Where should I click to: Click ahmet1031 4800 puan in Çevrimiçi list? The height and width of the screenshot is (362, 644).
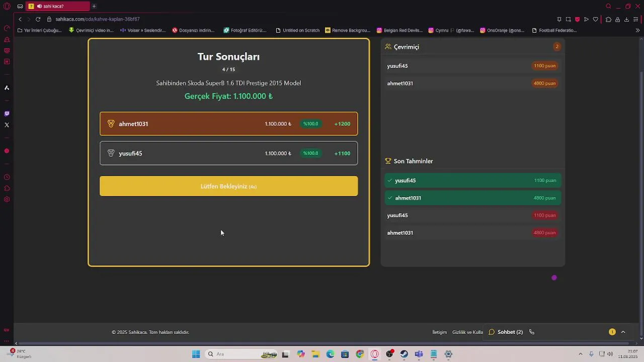[472, 83]
